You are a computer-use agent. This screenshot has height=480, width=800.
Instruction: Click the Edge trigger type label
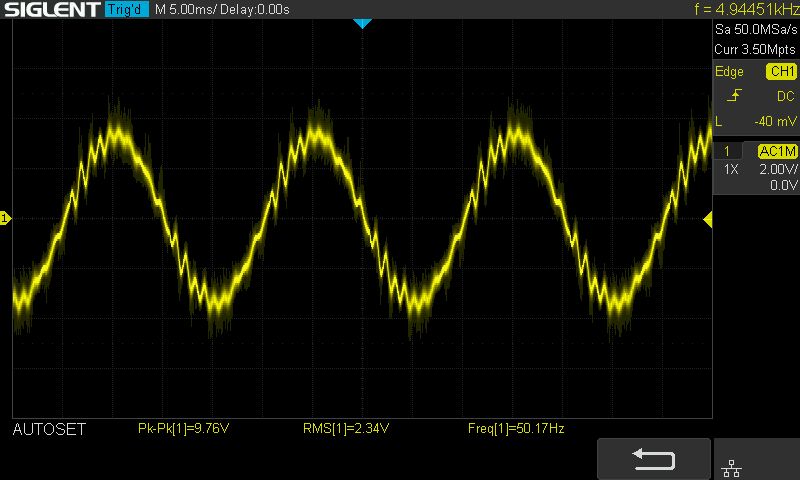(729, 71)
